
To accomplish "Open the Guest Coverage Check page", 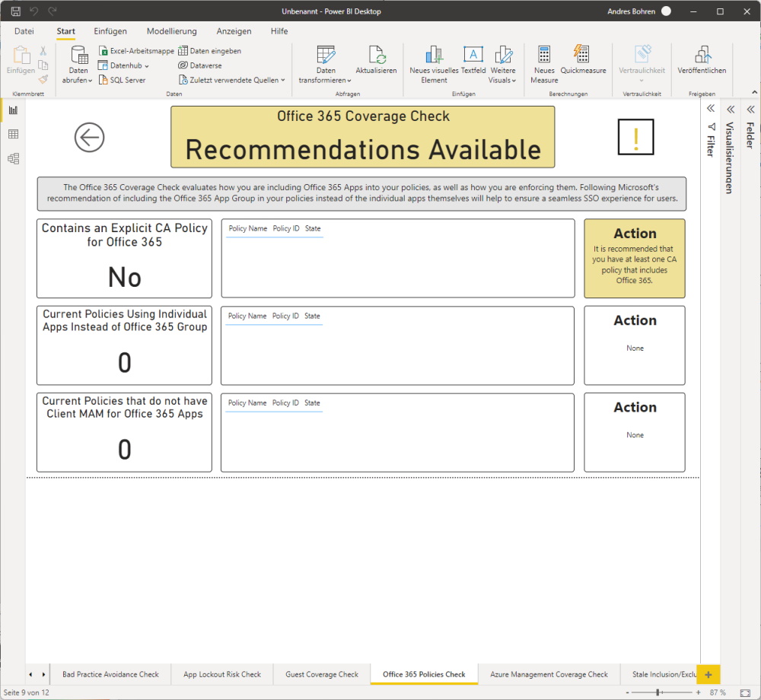I will [322, 674].
